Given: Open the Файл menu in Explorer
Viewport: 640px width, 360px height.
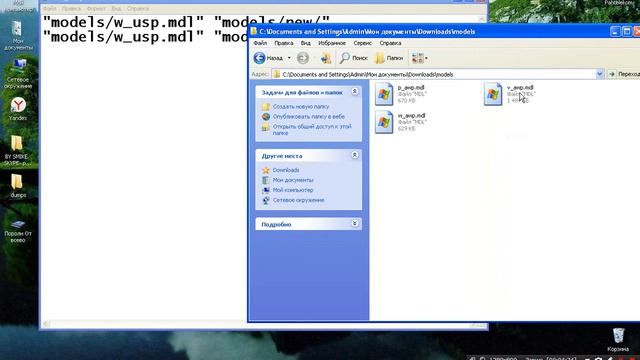Looking at the screenshot, I should pyautogui.click(x=260, y=43).
